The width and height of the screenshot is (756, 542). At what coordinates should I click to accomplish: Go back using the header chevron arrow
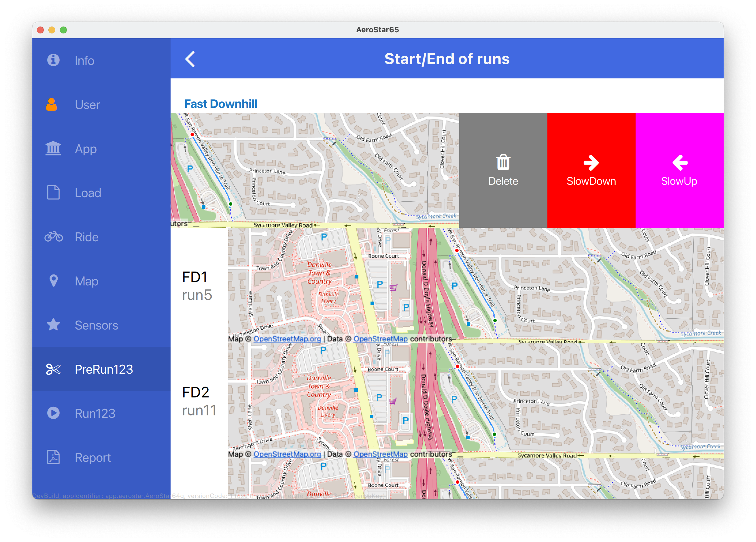point(190,59)
